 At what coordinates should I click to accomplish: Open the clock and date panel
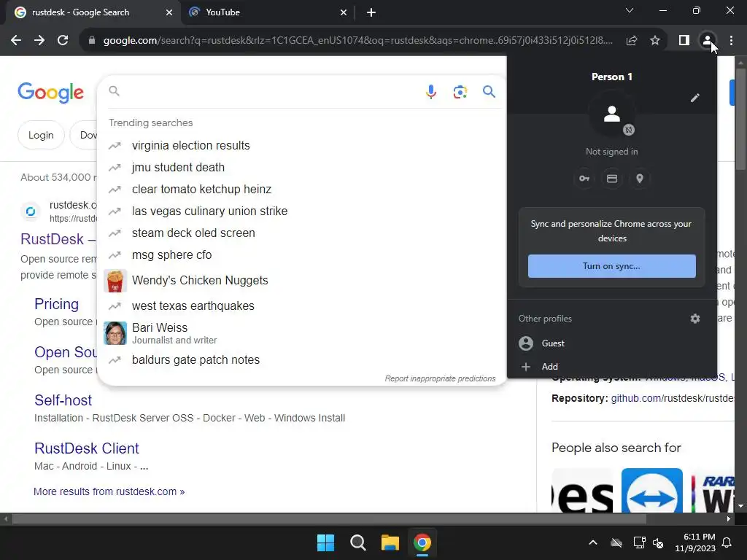coord(695,542)
